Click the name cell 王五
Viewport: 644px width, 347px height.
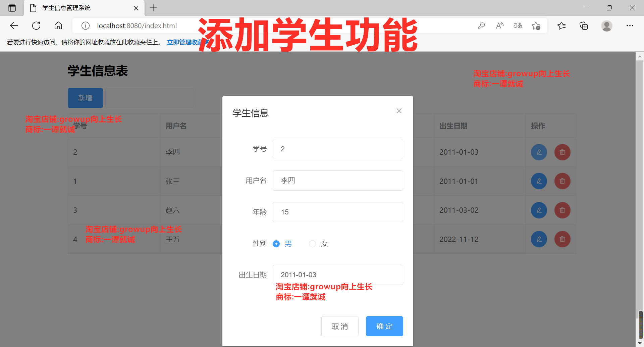click(x=173, y=239)
